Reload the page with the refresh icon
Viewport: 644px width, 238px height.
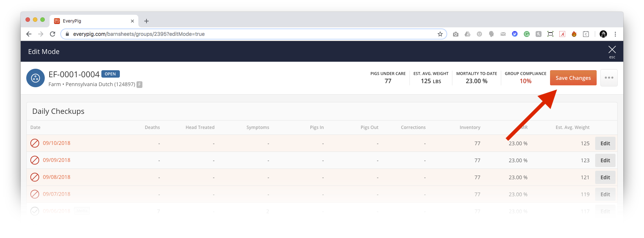[53, 34]
